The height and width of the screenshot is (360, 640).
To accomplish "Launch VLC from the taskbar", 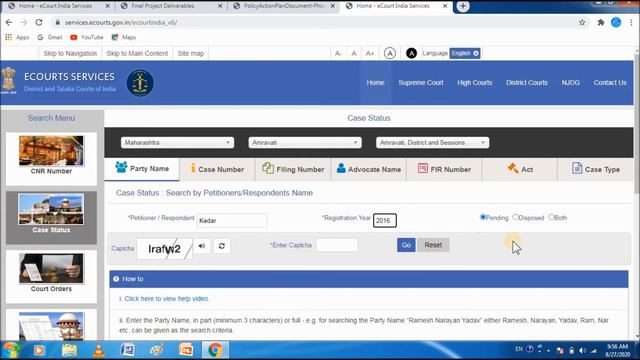I will click(98, 350).
